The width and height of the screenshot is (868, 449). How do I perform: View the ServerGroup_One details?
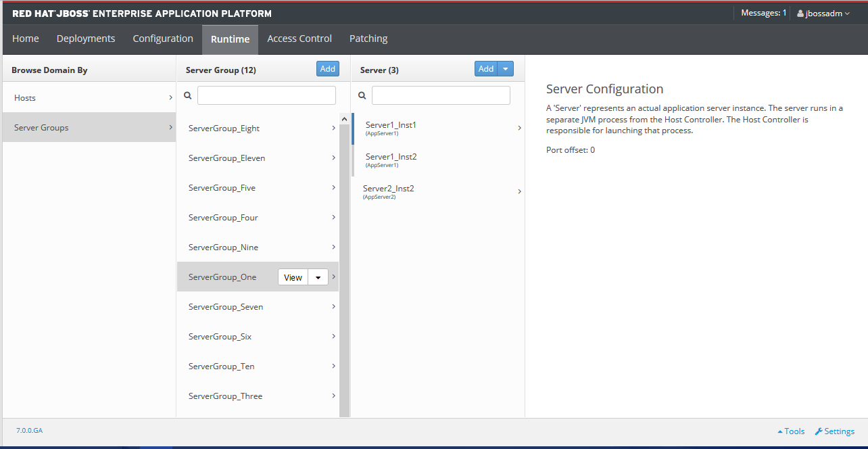pos(293,277)
